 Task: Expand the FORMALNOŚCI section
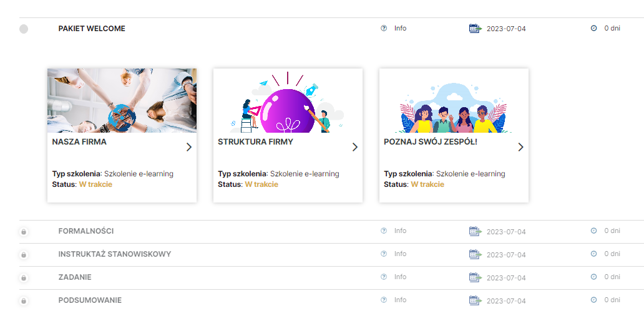[x=86, y=231]
